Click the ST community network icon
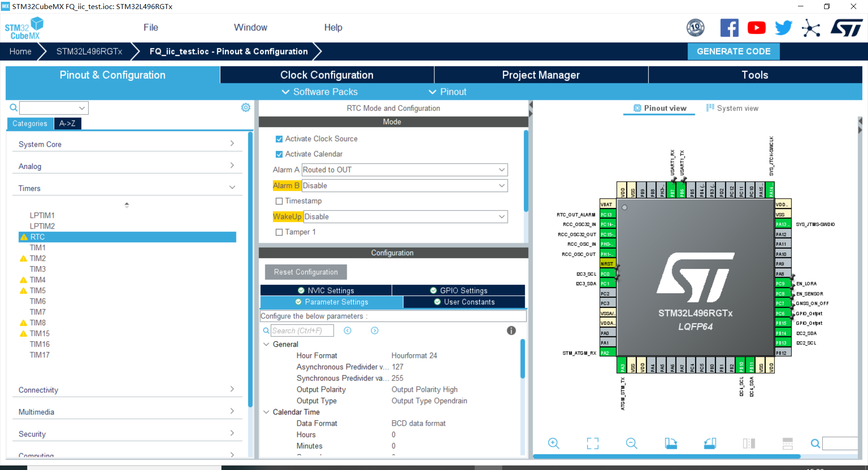Image resolution: width=868 pixels, height=470 pixels. click(811, 28)
